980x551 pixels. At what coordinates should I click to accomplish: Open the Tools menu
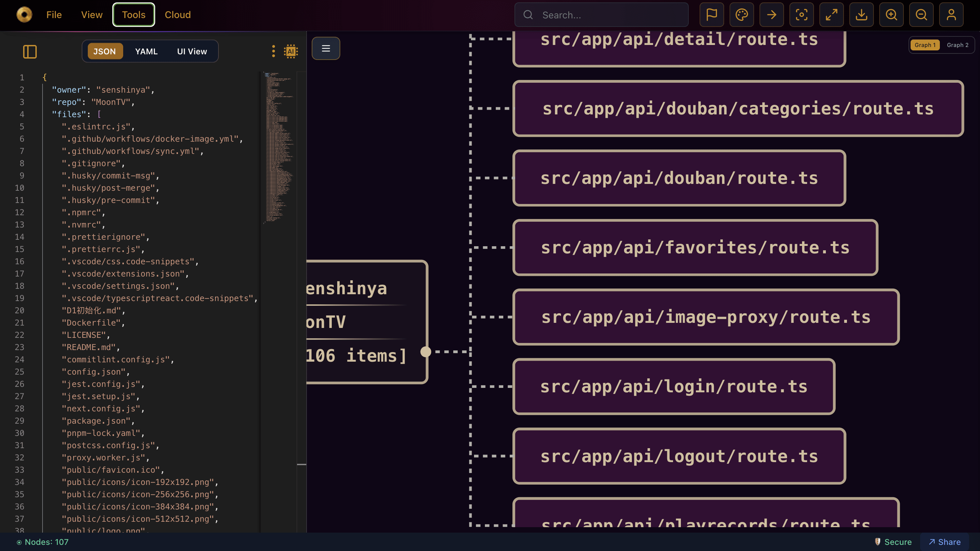point(133,15)
